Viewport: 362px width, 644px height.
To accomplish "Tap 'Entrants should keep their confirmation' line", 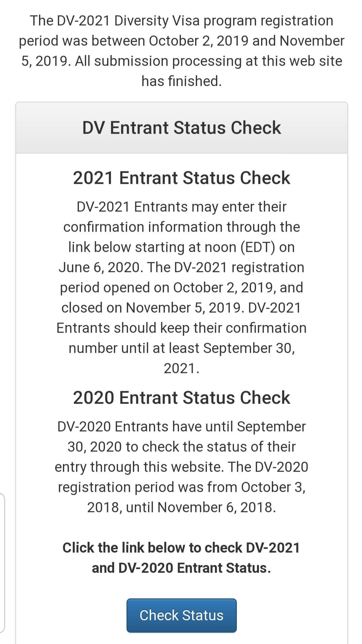I will (181, 328).
